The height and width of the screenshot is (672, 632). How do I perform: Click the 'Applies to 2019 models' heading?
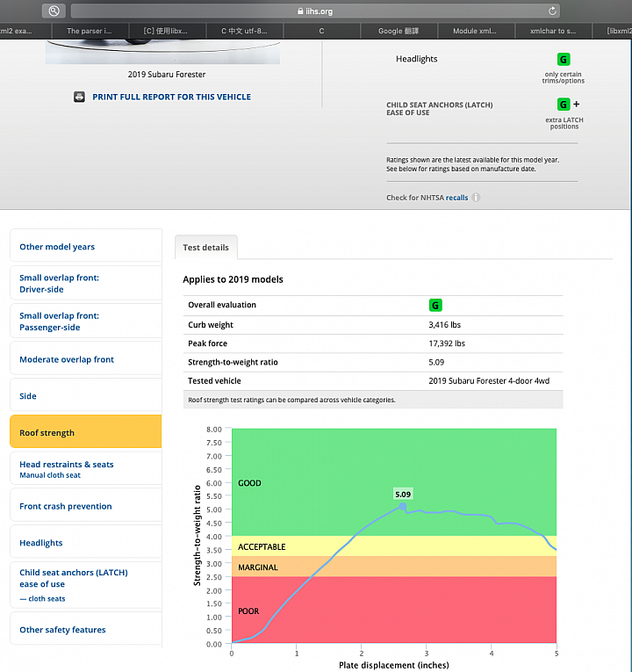[233, 279]
